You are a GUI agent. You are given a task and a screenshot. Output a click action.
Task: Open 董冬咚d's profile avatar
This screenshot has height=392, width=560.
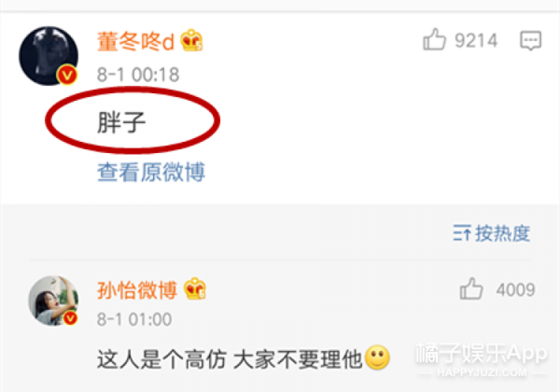pos(49,56)
